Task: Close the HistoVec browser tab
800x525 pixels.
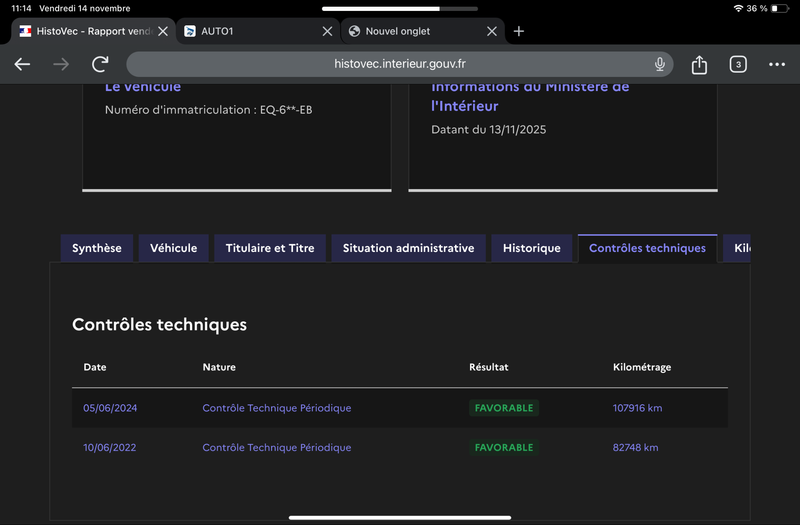Action: pos(163,31)
